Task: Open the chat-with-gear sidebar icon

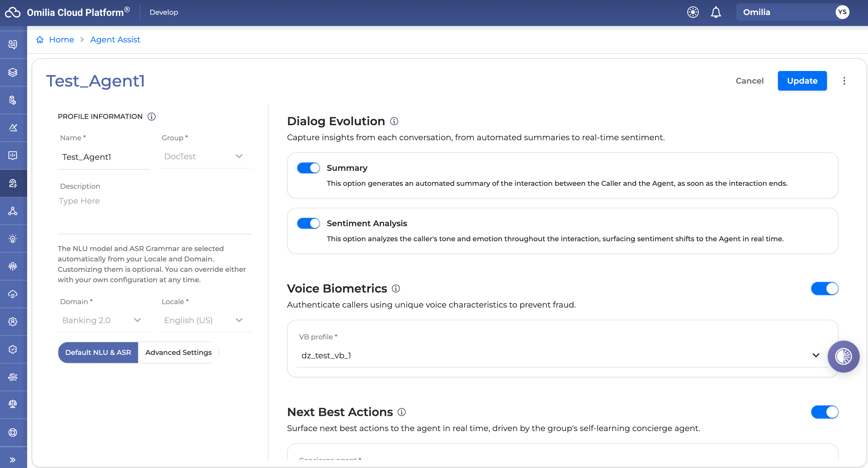Action: coord(13,44)
